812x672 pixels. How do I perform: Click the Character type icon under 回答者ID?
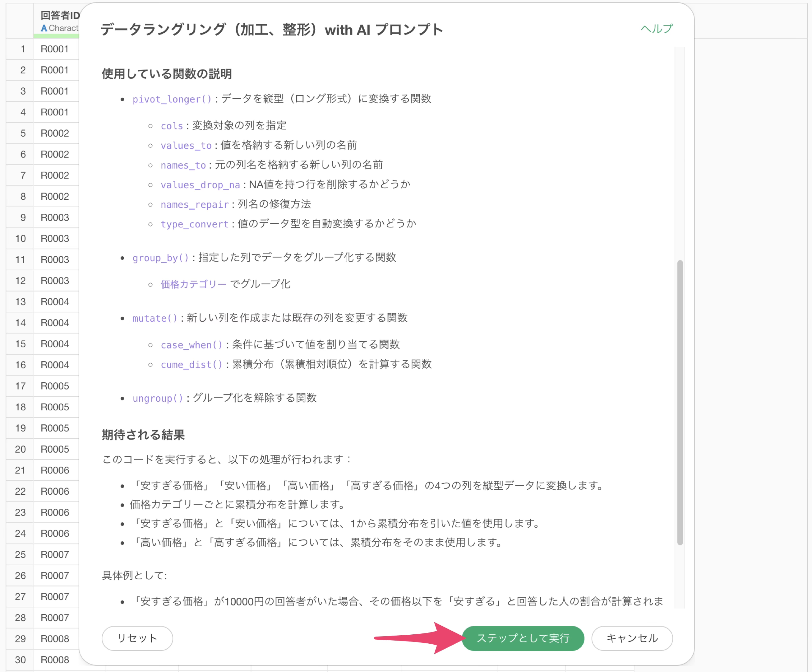(x=44, y=28)
